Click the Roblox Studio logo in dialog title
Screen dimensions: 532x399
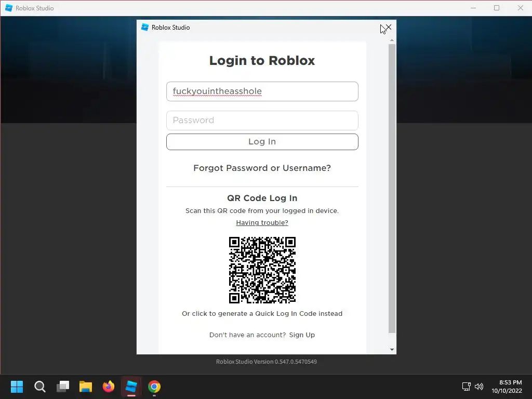click(145, 28)
